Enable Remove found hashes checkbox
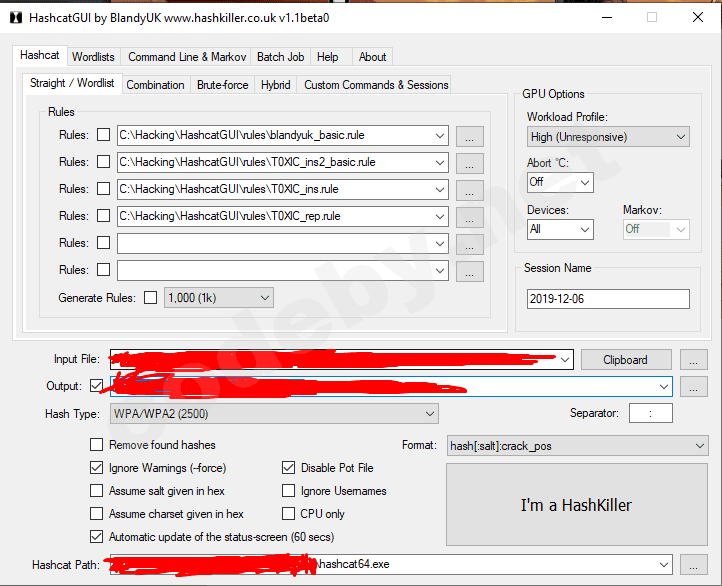The width and height of the screenshot is (722, 586). tap(97, 445)
